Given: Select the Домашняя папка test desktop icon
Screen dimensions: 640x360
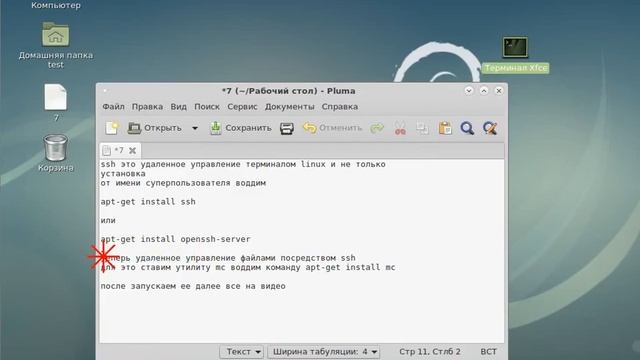Looking at the screenshot, I should coord(56,45).
